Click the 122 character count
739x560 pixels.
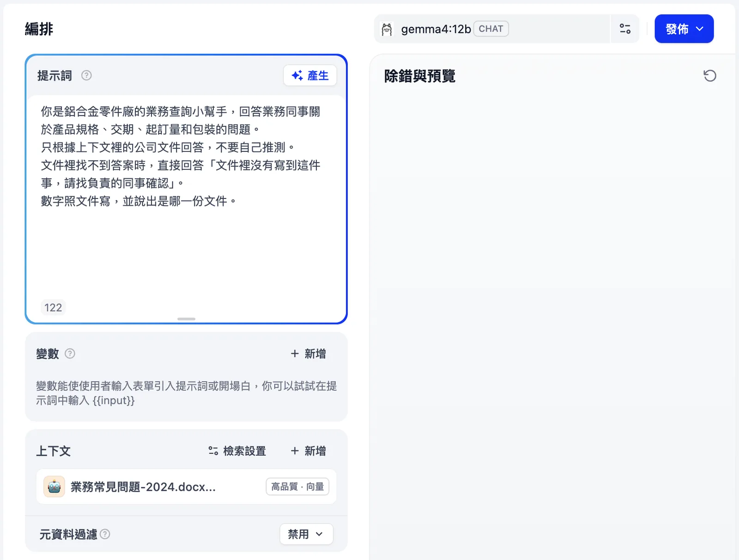tap(53, 307)
